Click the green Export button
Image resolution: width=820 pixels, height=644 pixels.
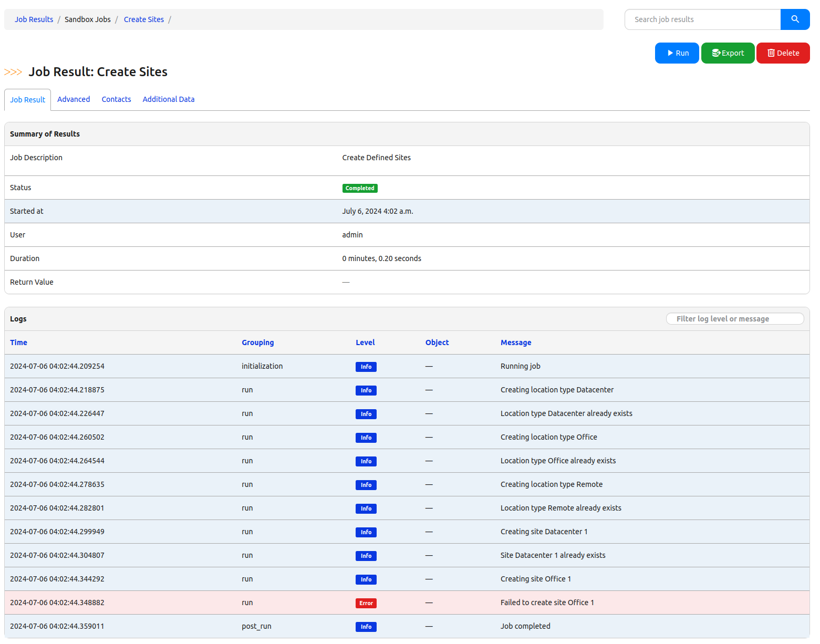point(728,53)
